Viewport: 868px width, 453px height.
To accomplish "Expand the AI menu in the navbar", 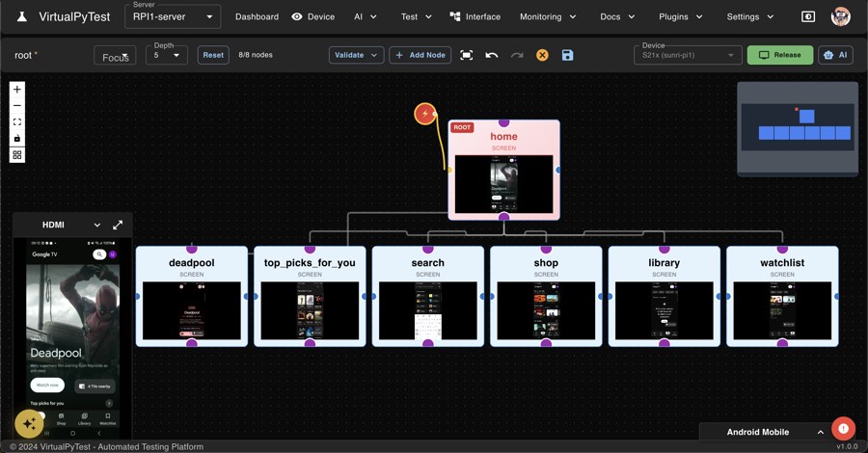I will 366,16.
